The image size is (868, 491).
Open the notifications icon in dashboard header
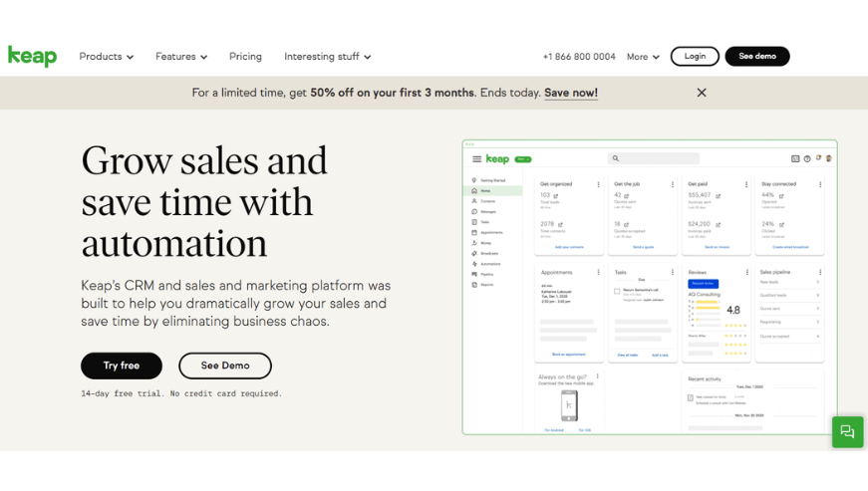818,158
